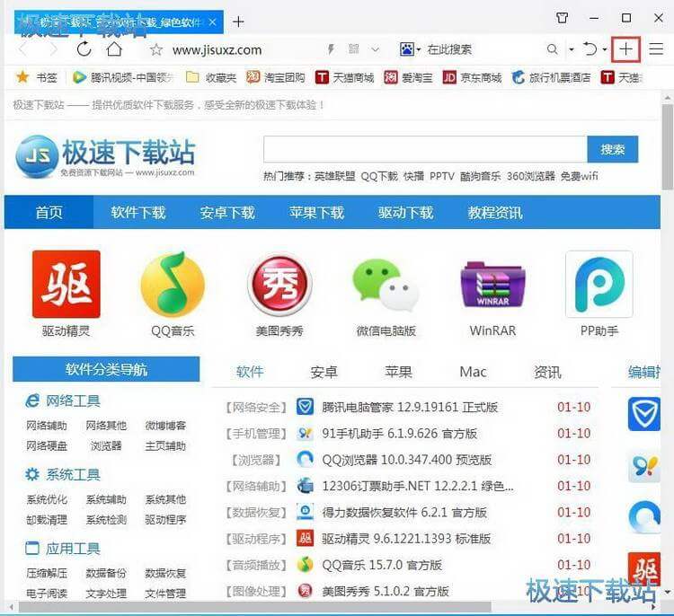Click the 极速下载站 site logo
The image size is (674, 616).
(x=105, y=156)
